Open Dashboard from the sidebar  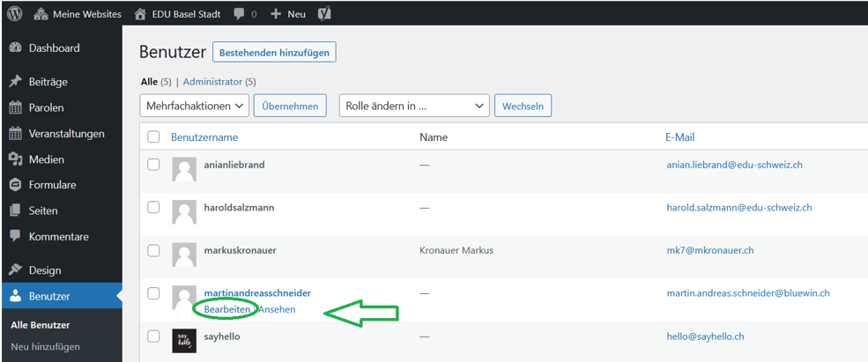(x=54, y=48)
